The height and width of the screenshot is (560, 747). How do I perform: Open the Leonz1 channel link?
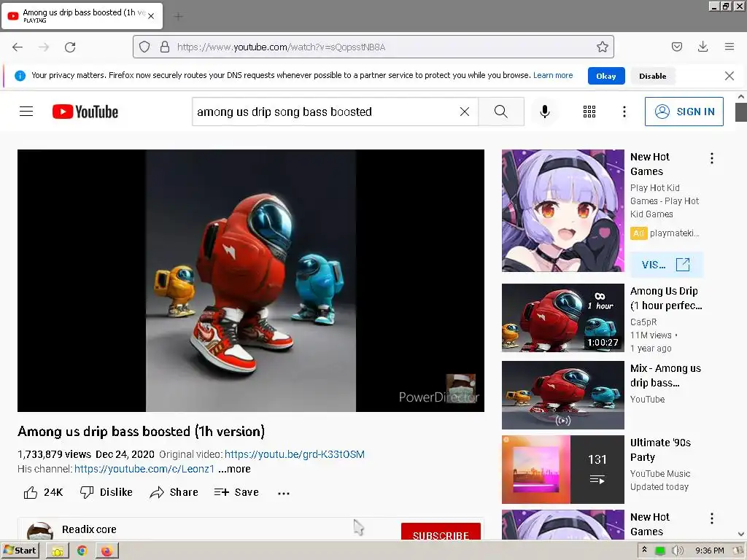coord(144,469)
